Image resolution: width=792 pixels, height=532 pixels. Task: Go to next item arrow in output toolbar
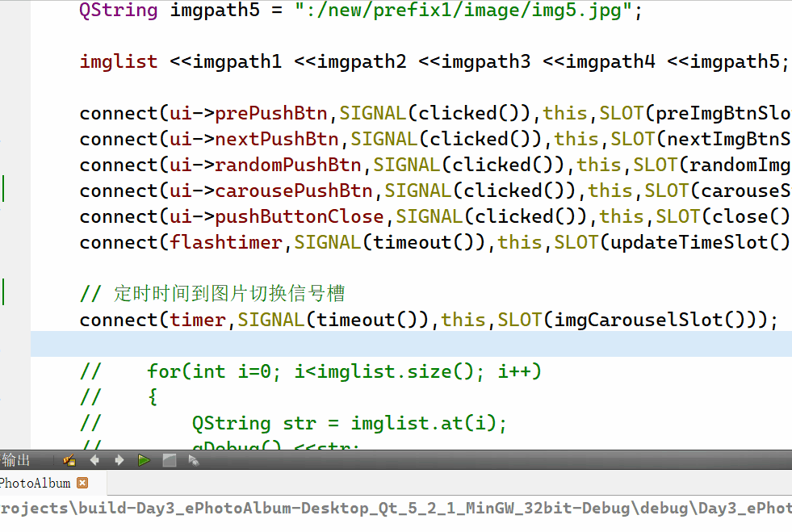coord(119,460)
